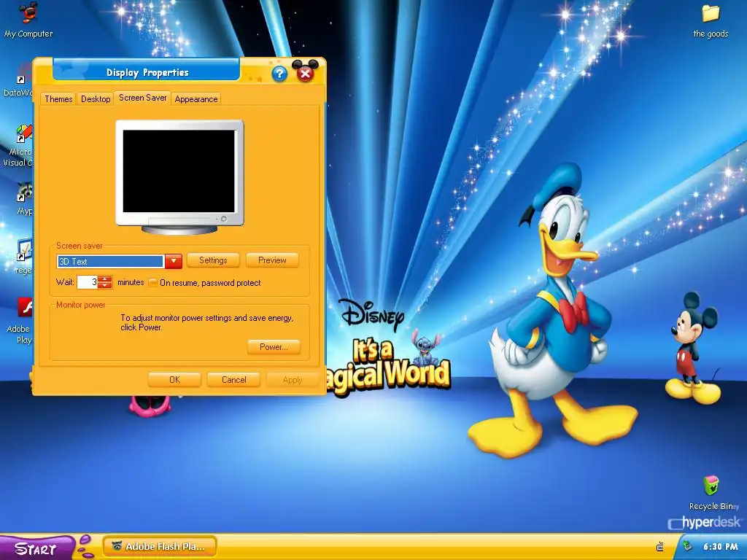Switch to the Themes tab

[x=58, y=99]
